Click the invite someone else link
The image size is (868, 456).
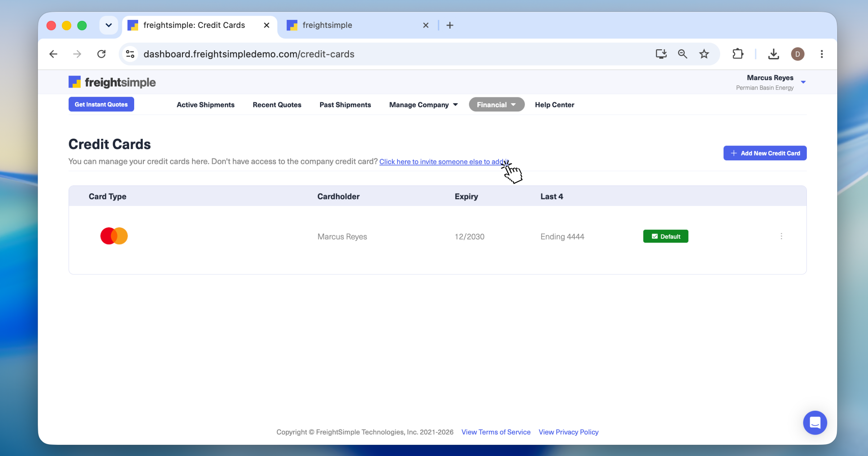(x=444, y=162)
